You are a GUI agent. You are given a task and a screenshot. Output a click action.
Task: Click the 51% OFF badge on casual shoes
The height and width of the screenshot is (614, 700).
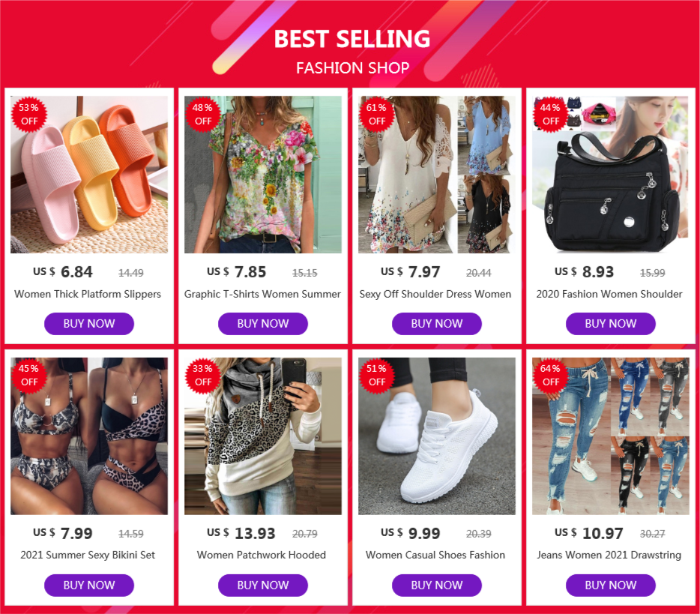point(377,375)
